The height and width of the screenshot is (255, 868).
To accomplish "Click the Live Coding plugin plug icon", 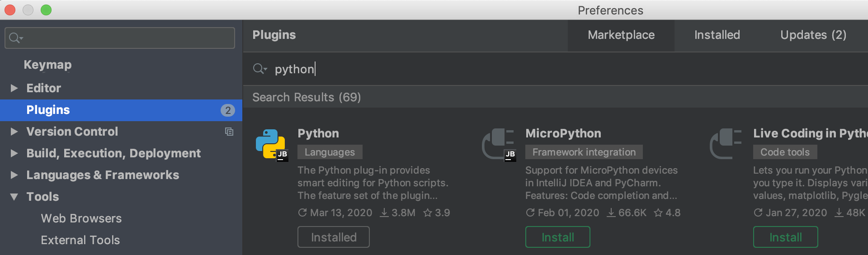I will (x=726, y=144).
